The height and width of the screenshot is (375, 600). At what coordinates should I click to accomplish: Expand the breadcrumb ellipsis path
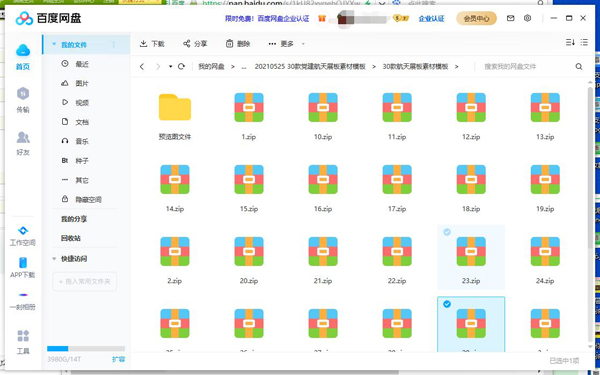[x=244, y=67]
